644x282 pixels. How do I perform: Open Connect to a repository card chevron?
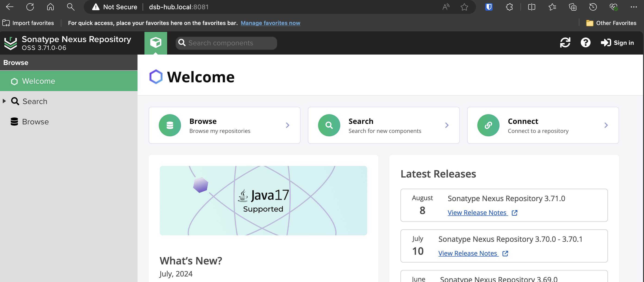coord(606,125)
